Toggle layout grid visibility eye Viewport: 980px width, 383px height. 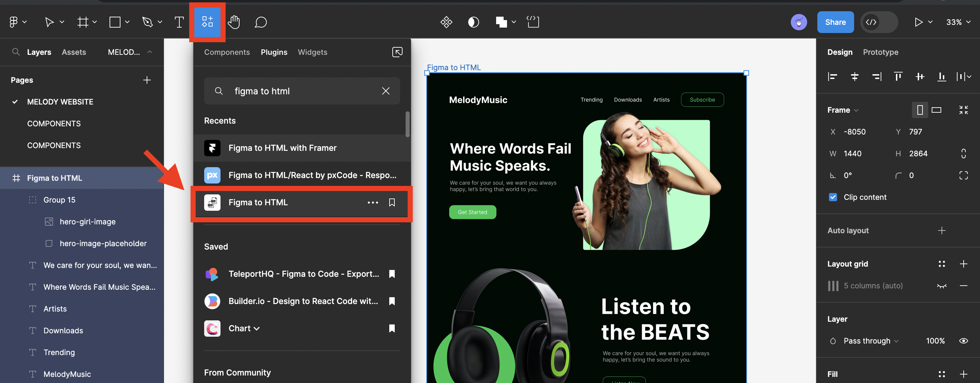pos(942,286)
